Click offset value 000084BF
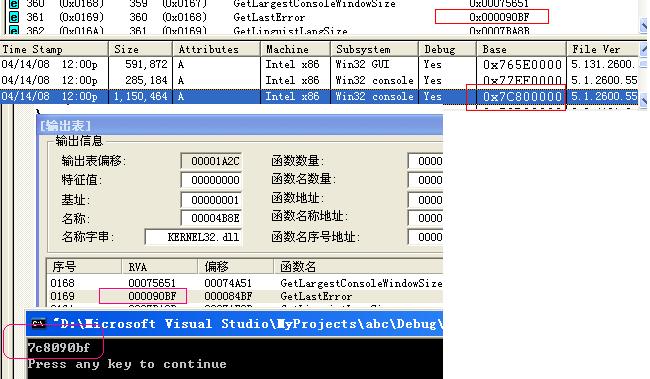The image size is (650, 379). (228, 296)
